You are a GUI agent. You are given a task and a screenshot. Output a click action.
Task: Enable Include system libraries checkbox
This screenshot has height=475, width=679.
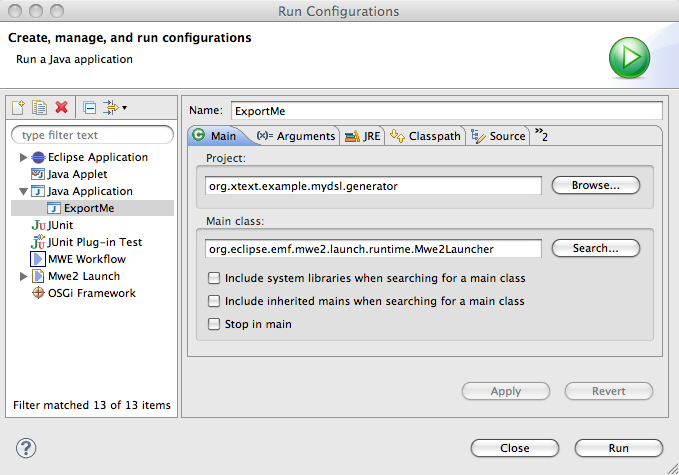(214, 278)
